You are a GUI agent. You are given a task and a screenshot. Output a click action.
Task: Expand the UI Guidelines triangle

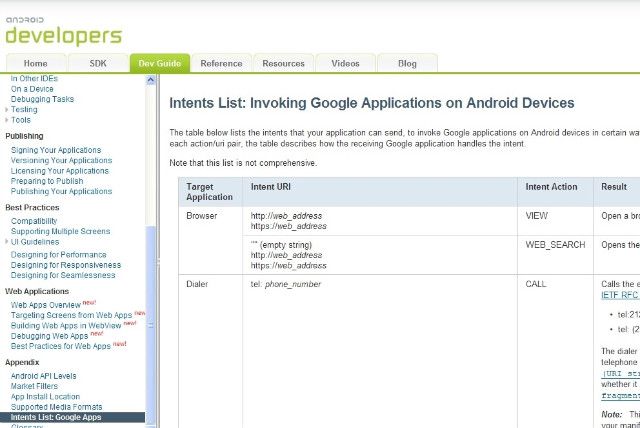(x=7, y=242)
